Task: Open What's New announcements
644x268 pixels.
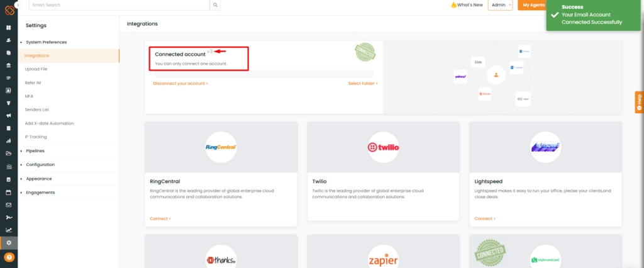Action: click(467, 5)
